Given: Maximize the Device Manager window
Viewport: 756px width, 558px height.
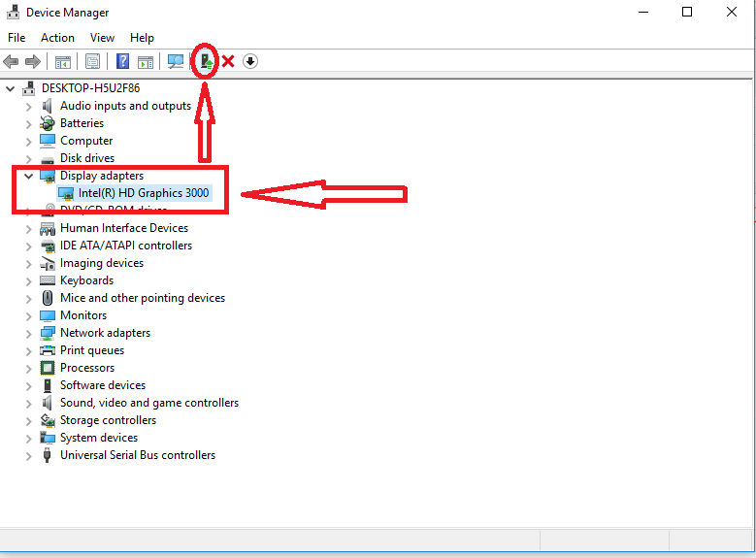Looking at the screenshot, I should pos(687,12).
